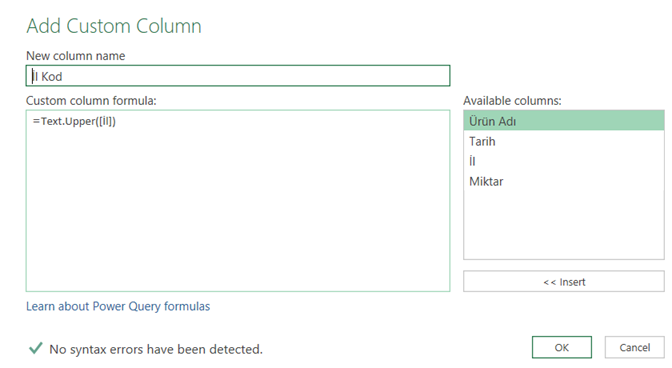The width and height of the screenshot is (672, 368).
Task: Click the [İl] column reference in the formula
Action: (x=105, y=121)
